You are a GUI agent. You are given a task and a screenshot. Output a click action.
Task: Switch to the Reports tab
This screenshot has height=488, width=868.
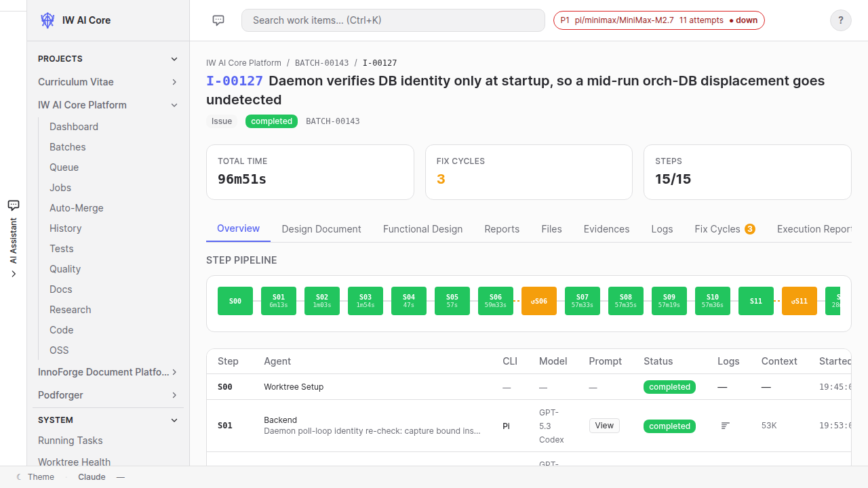pos(502,229)
